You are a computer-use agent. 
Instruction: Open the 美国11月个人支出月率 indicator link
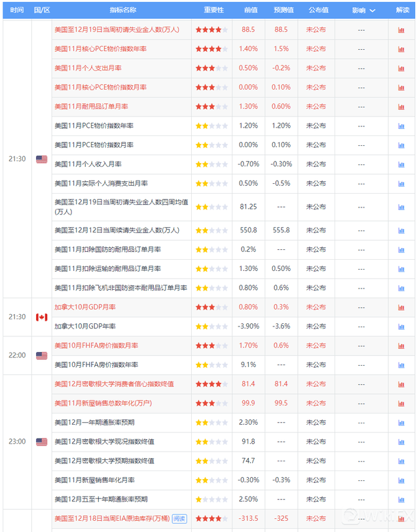tap(88, 68)
